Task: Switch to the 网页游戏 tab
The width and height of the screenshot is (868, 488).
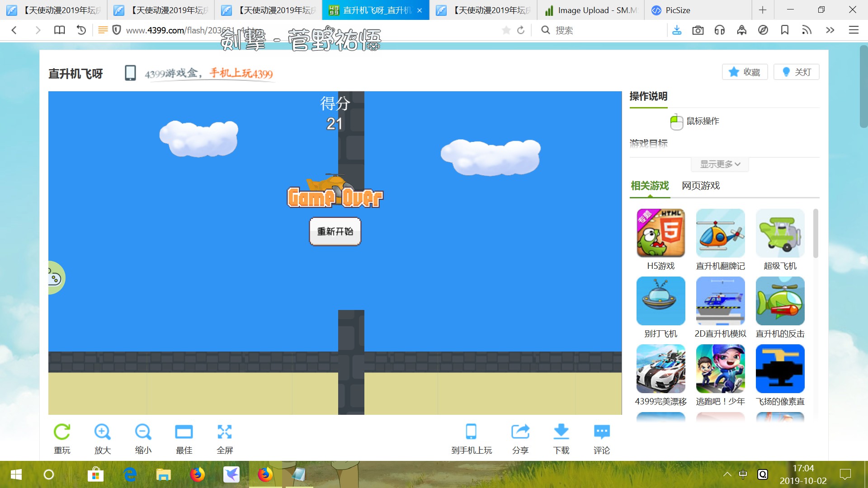Action: [x=701, y=186]
